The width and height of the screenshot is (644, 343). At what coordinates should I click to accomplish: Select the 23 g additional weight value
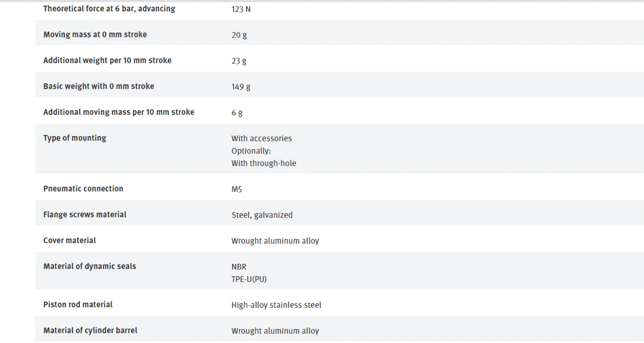pyautogui.click(x=239, y=61)
